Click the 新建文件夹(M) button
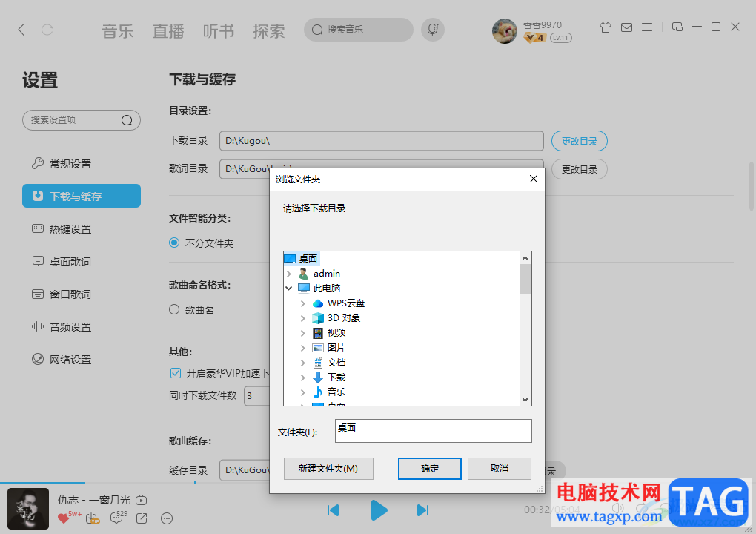Viewport: 756px width, 534px height. pos(328,469)
